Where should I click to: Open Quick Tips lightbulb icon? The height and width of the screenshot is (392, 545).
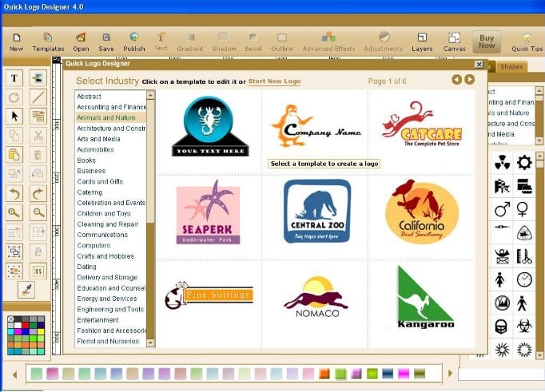coord(527,42)
